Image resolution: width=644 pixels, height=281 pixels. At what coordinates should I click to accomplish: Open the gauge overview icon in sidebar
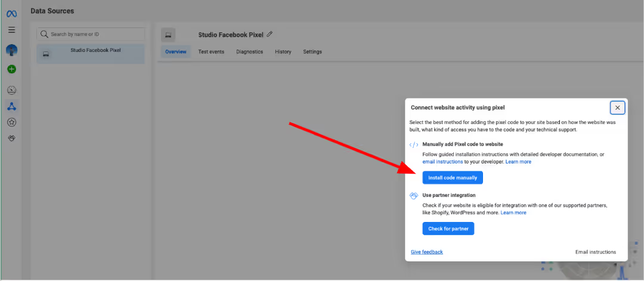point(11,90)
